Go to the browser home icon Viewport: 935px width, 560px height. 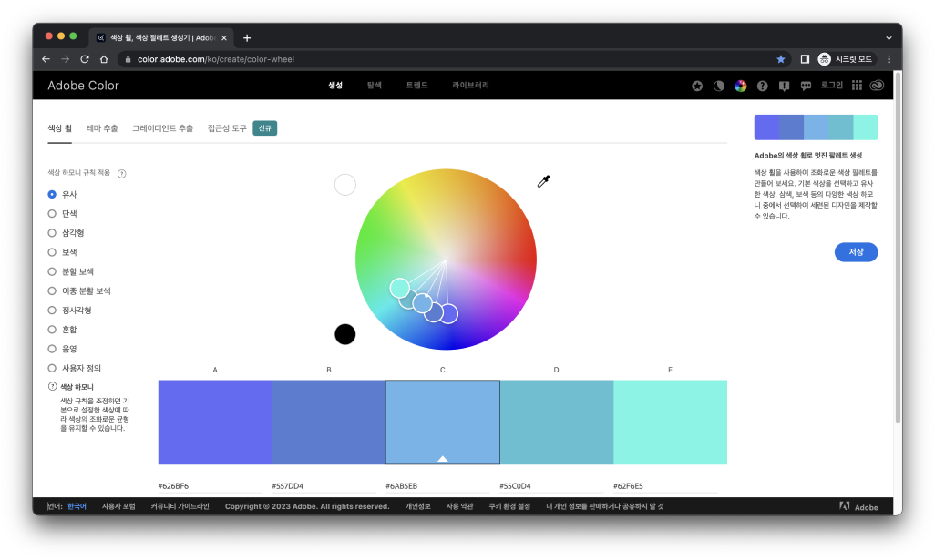104,59
